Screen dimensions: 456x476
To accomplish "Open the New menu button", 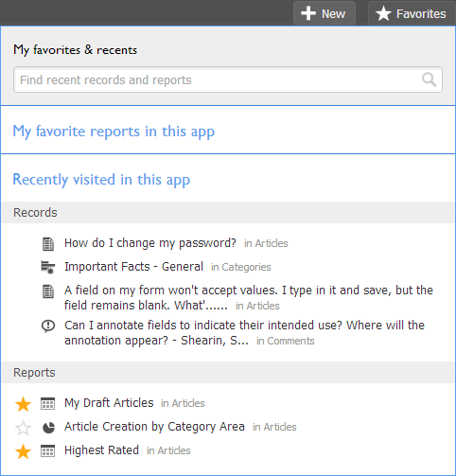I will pyautogui.click(x=324, y=13).
